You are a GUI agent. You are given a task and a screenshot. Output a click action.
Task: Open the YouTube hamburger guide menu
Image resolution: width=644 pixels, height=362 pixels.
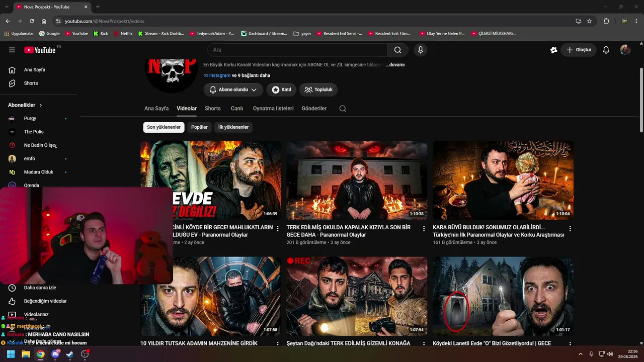[x=12, y=50]
